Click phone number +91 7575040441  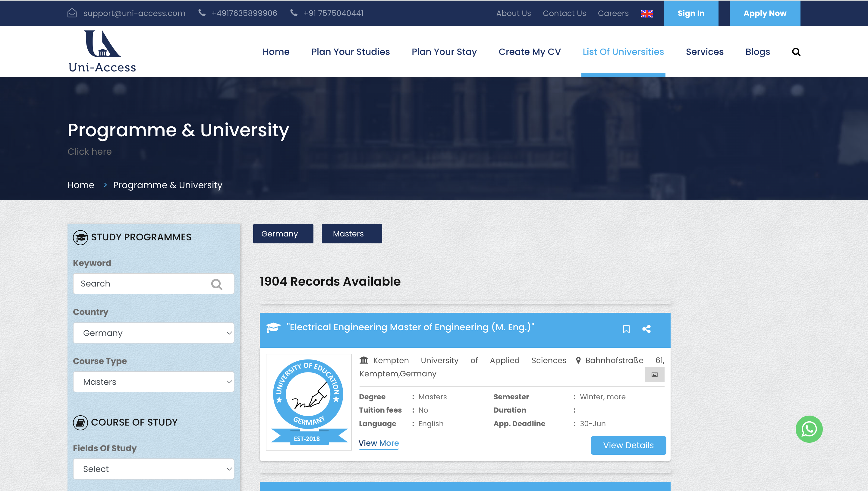(x=333, y=13)
